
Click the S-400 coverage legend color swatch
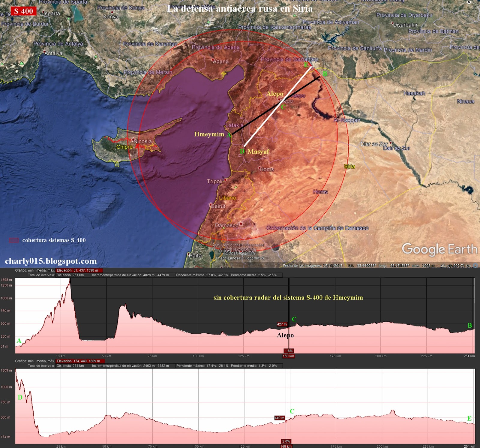[x=14, y=240]
